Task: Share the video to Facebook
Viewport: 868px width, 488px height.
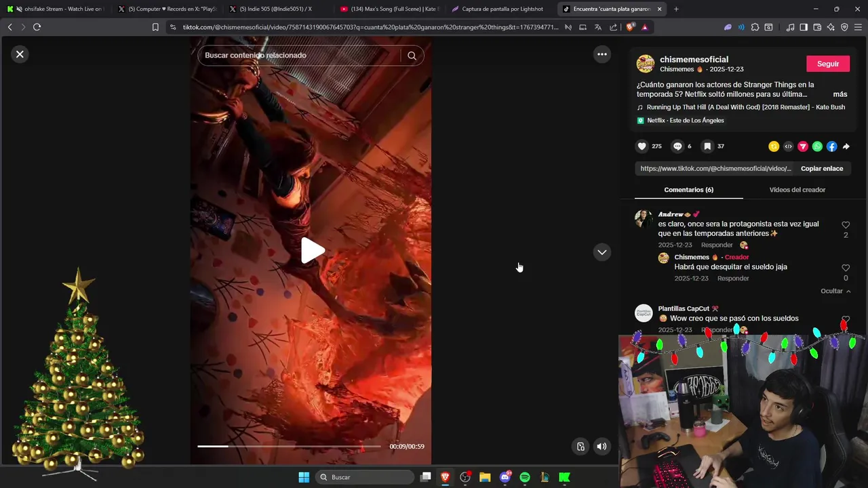Action: point(831,146)
